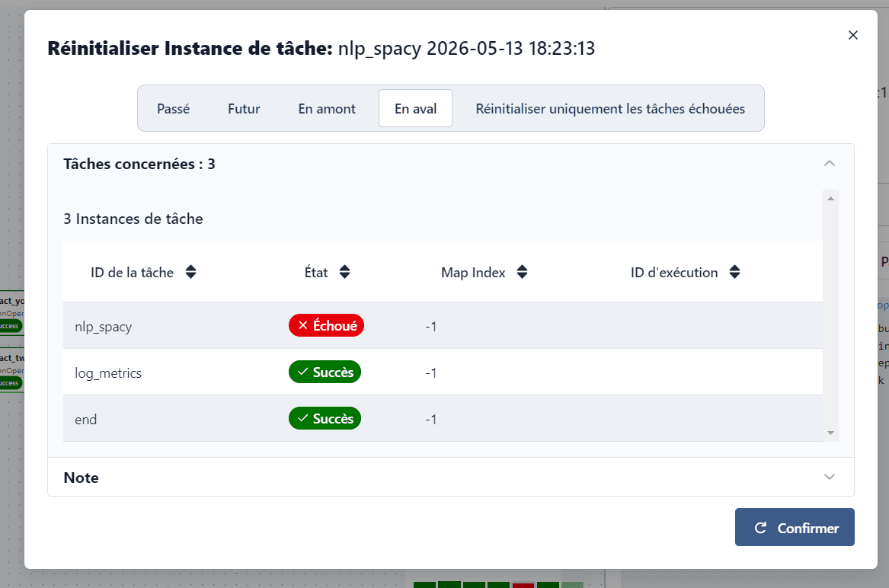Image resolution: width=889 pixels, height=588 pixels.
Task: Click the map index of nlp_spacy
Action: point(431,327)
